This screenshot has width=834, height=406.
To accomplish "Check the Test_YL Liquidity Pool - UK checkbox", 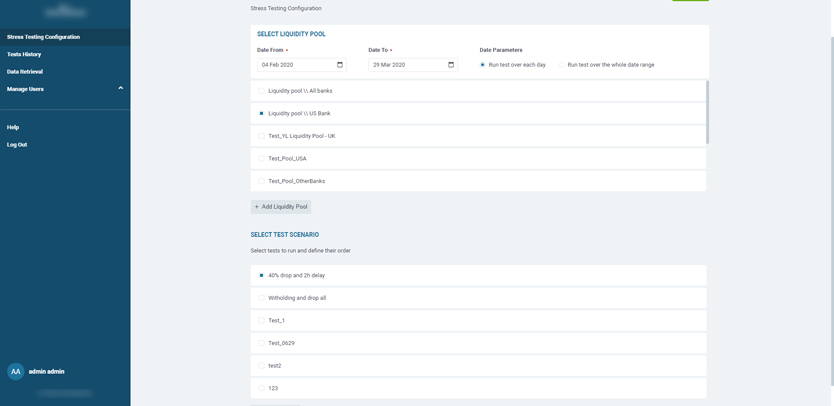I will 262,136.
